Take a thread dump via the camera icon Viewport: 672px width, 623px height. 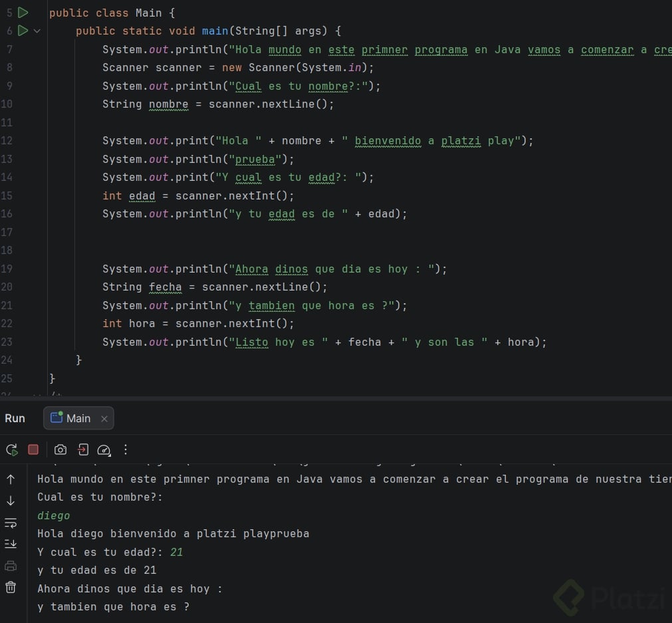60,449
